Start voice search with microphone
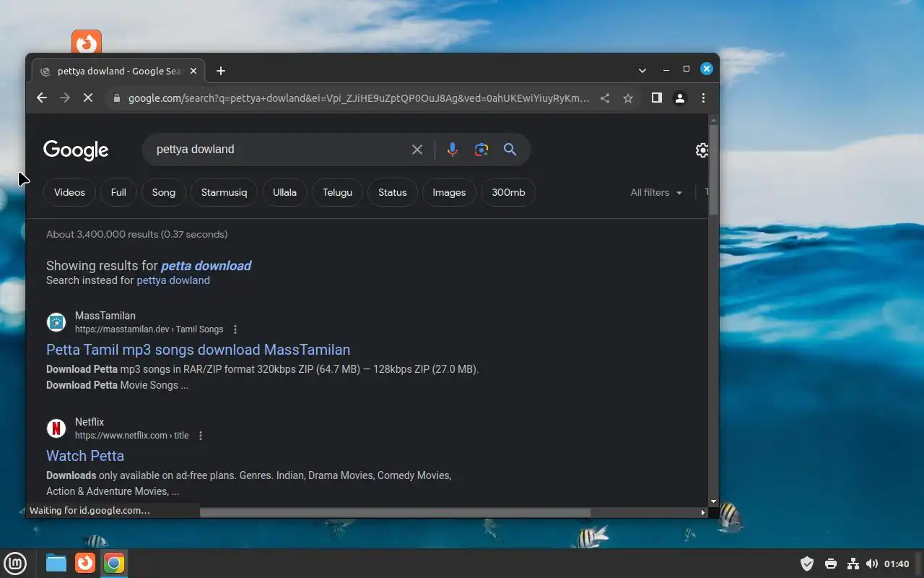Screen dimensions: 924x578 pos(452,150)
